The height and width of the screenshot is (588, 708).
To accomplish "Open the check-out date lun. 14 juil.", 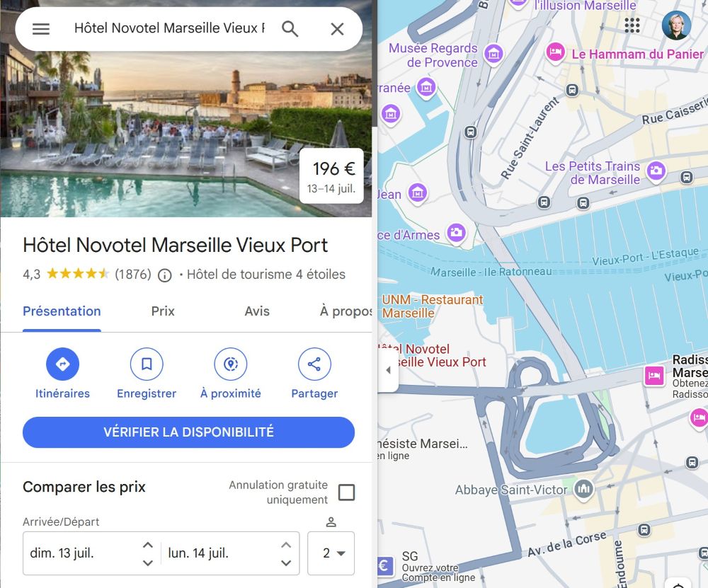I will pyautogui.click(x=198, y=553).
